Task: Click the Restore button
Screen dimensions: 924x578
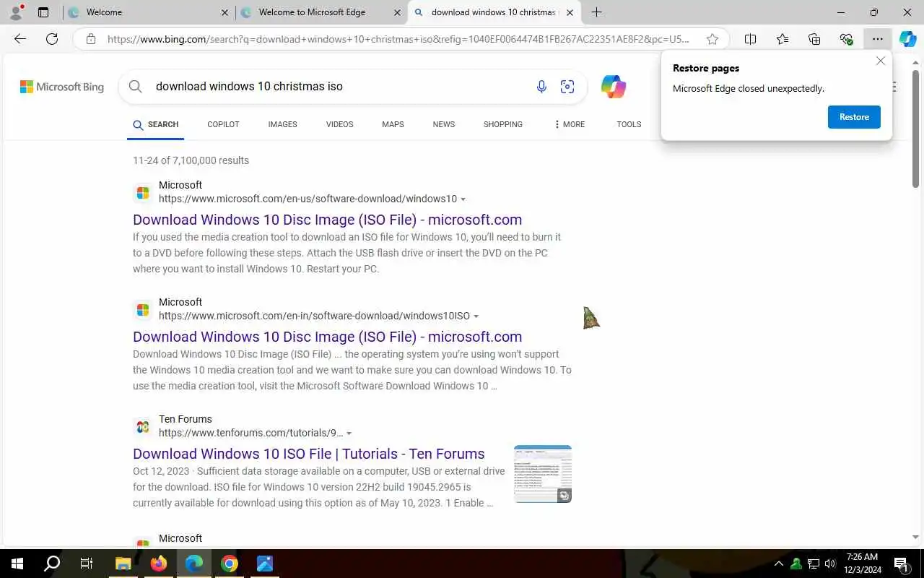Action: 854,117
